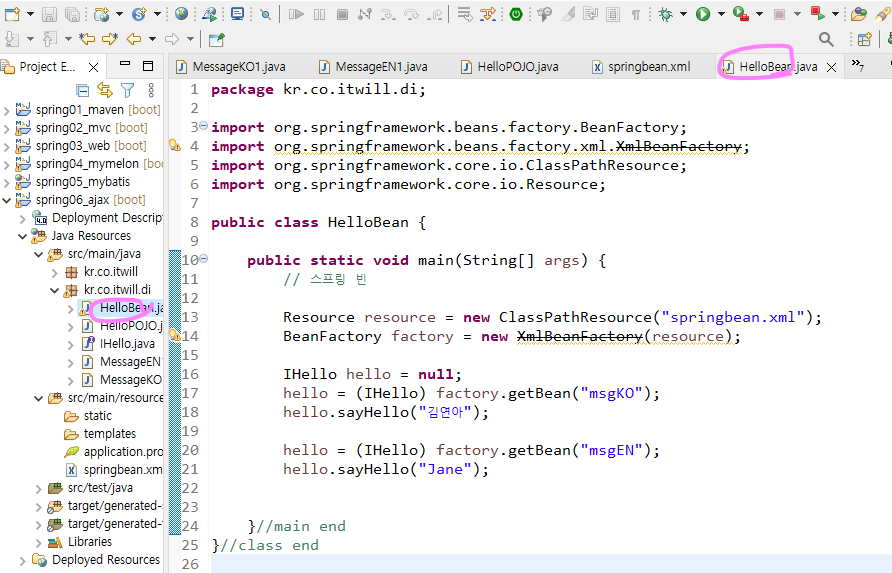
Task: Click Collapse All in Project Explorer
Action: click(82, 90)
